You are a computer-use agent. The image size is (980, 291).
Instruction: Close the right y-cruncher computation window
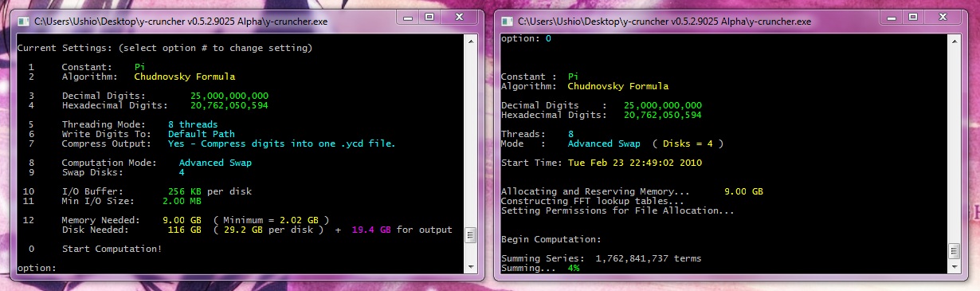click(942, 17)
